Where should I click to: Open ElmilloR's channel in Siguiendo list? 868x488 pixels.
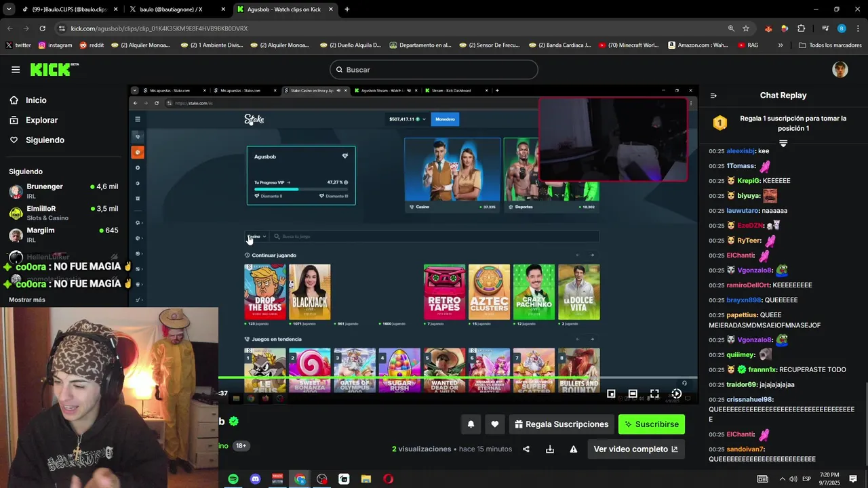[64, 213]
